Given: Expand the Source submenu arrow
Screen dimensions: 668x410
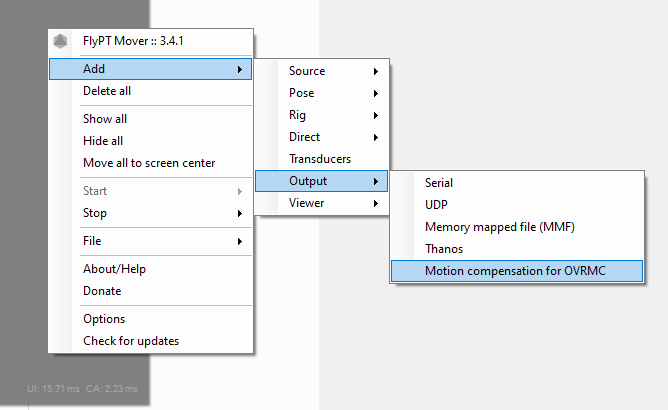Looking at the screenshot, I should click(x=376, y=71).
